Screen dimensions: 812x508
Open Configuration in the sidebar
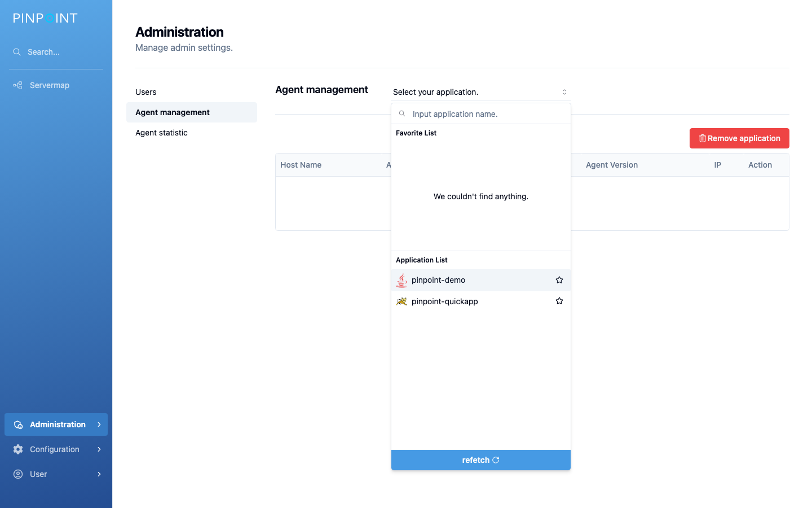click(x=56, y=449)
